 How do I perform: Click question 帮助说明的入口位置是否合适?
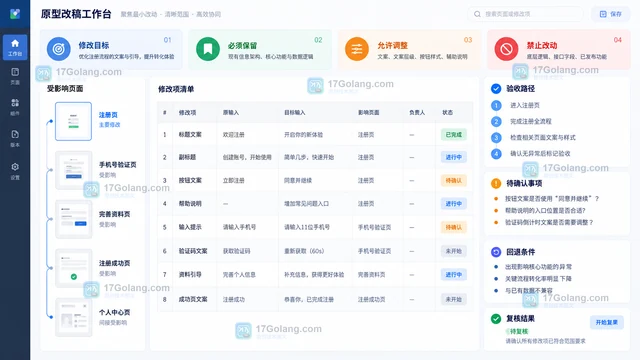coord(545,211)
